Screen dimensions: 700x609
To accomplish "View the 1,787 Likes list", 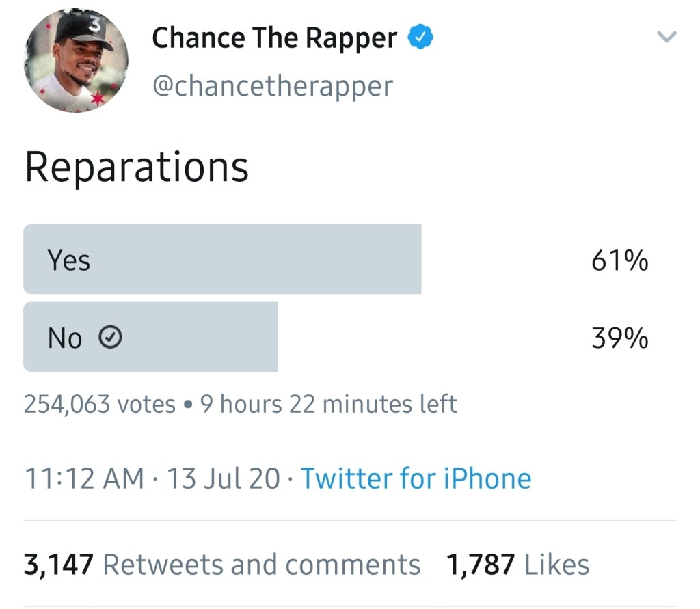I will pos(517,565).
